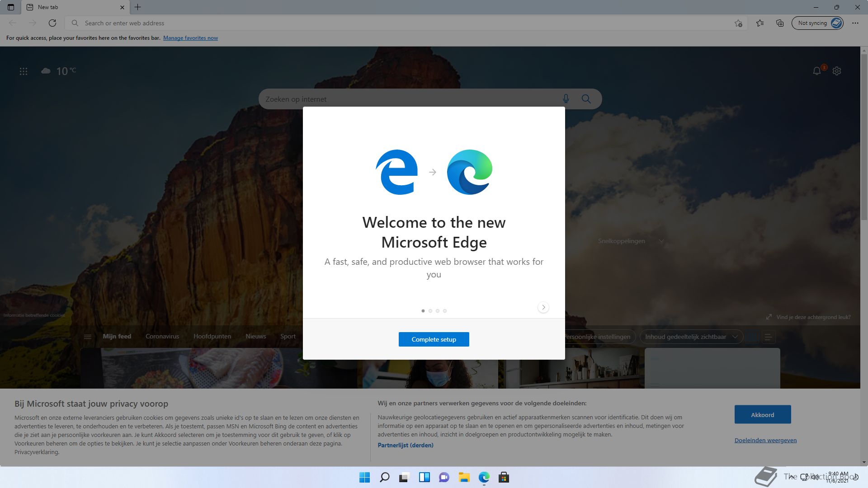Viewport: 868px width, 488px height.
Task: Open Task View in taskbar
Action: point(404,477)
